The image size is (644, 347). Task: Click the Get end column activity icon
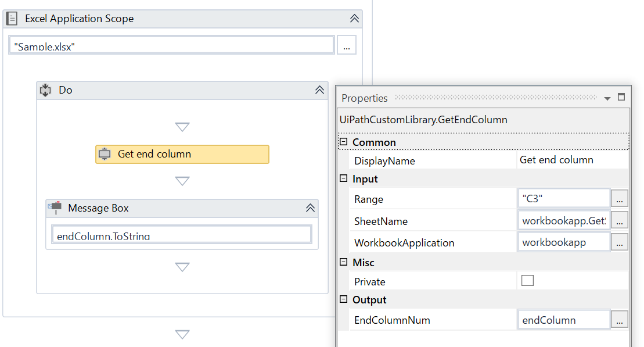click(x=105, y=154)
